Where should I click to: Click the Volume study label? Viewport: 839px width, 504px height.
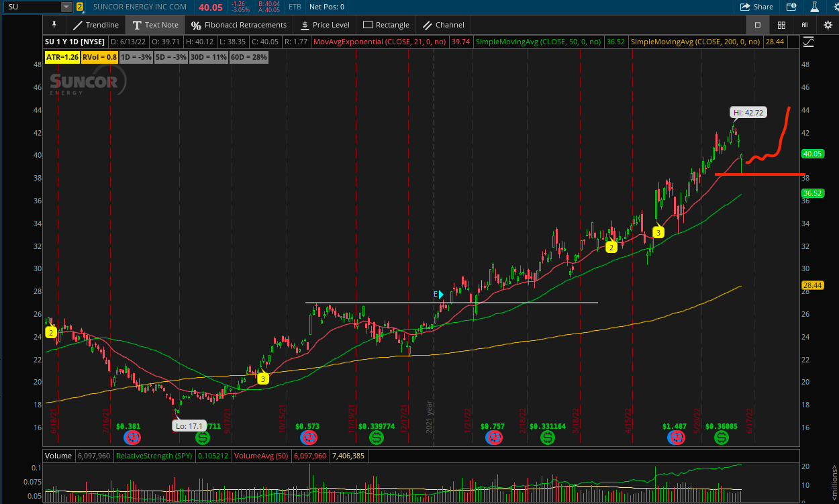point(58,456)
